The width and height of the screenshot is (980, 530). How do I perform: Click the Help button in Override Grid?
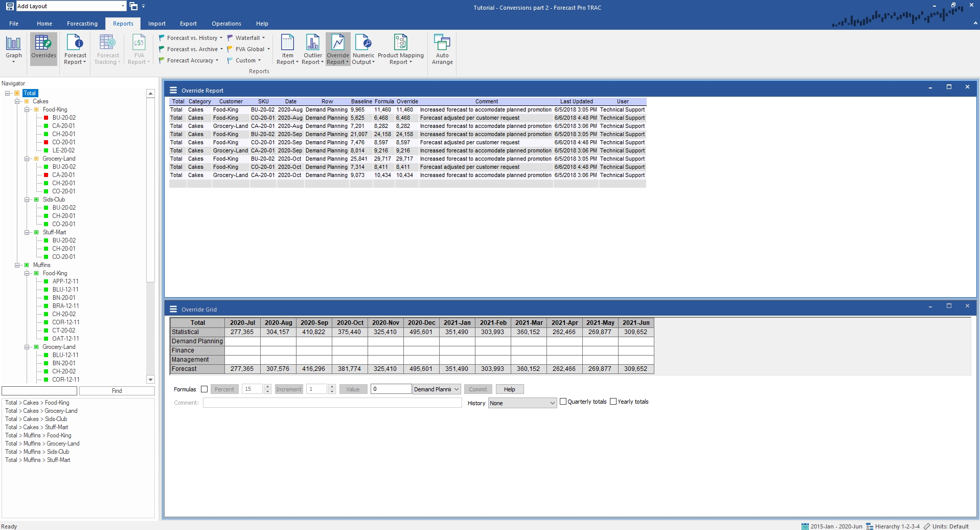[510, 389]
